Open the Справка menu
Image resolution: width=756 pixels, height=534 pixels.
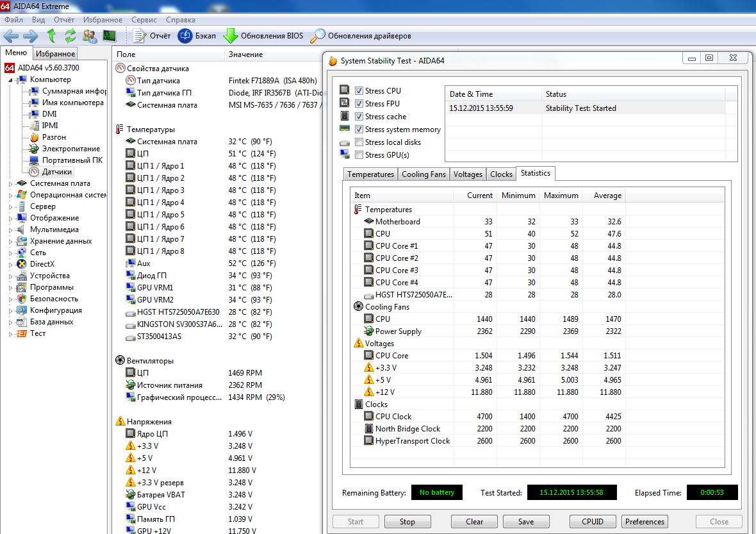(181, 20)
